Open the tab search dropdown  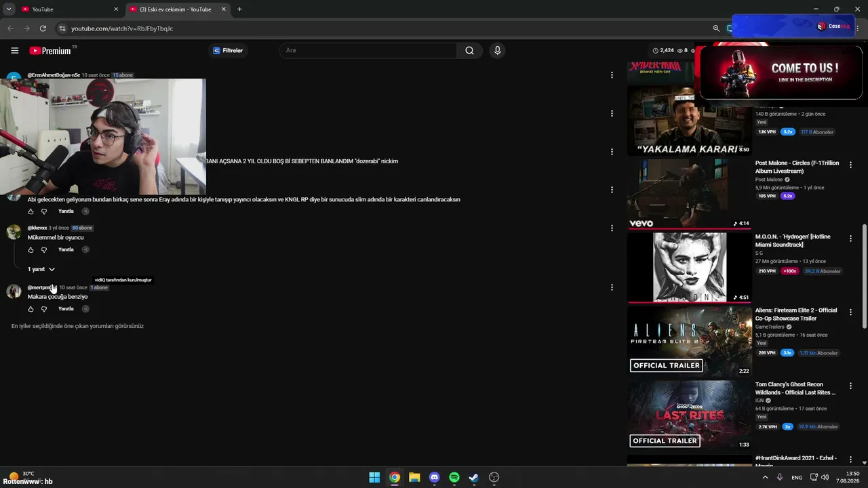[x=9, y=9]
